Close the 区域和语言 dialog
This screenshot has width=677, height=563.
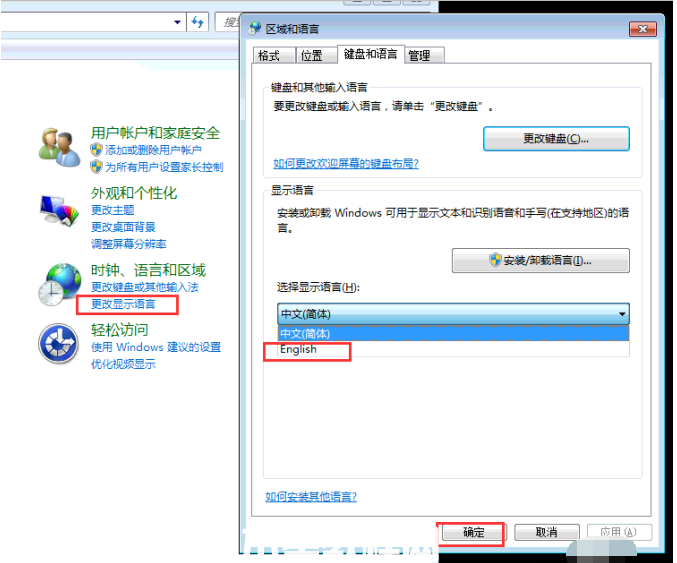tap(642, 29)
